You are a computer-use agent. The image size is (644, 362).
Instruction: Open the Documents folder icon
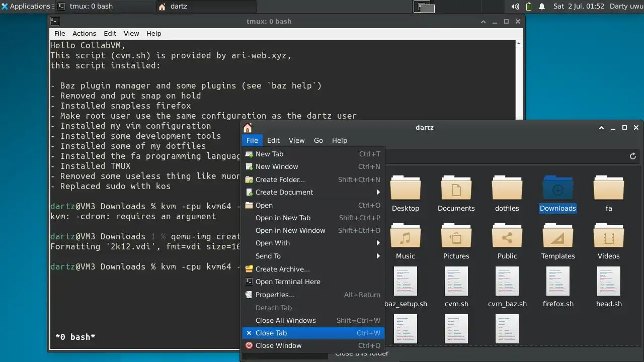(x=456, y=188)
